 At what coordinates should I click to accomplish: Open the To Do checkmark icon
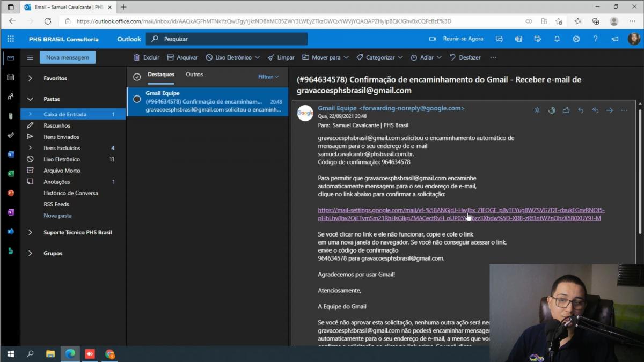(x=10, y=135)
